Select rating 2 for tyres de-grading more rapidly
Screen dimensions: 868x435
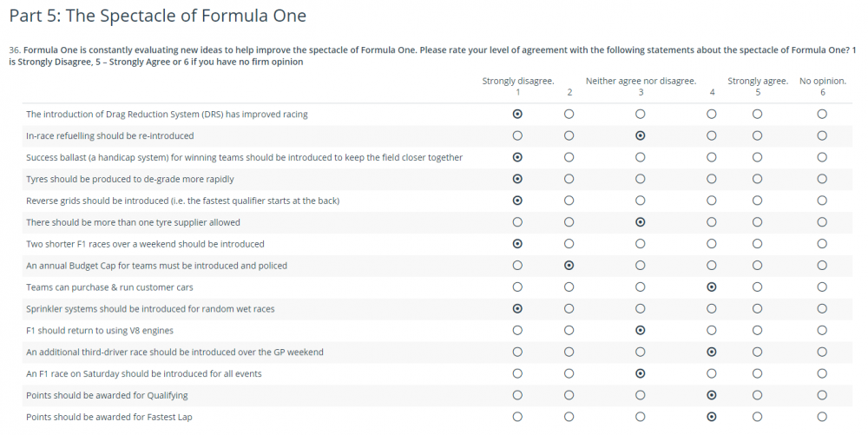(569, 179)
